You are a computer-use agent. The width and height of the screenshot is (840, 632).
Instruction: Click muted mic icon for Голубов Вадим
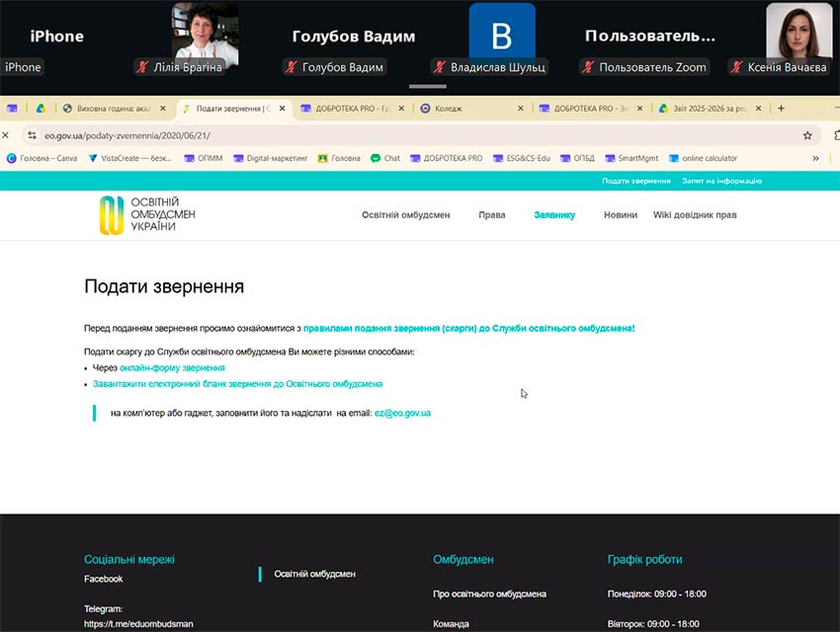[x=291, y=67]
